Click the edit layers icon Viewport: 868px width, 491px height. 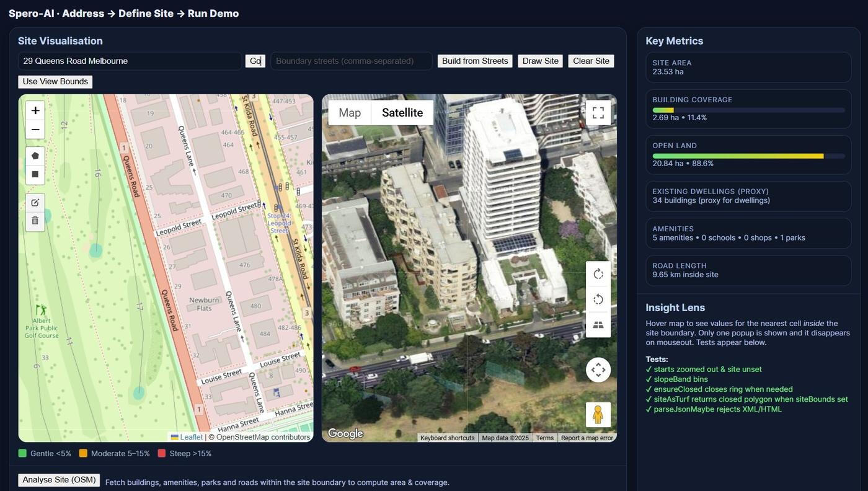35,203
